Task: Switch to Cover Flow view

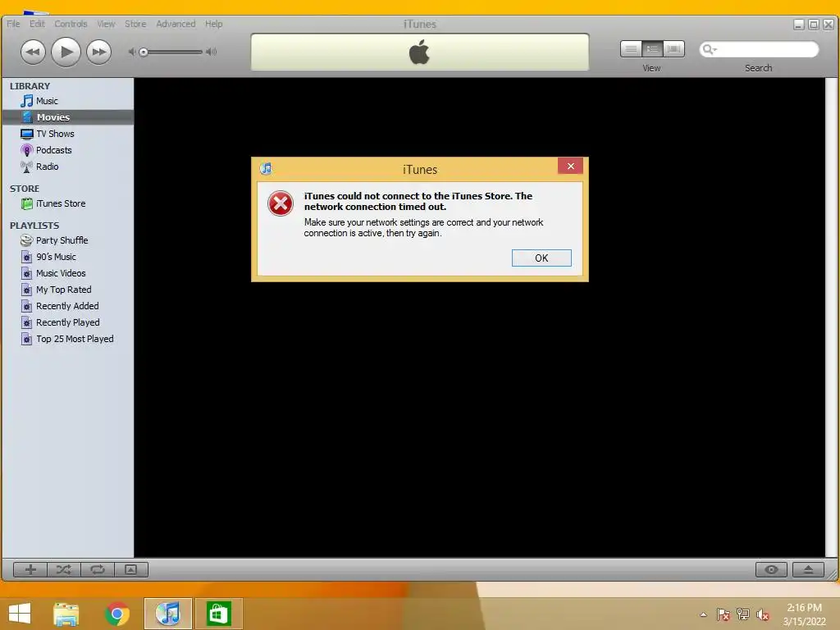Action: (x=674, y=49)
